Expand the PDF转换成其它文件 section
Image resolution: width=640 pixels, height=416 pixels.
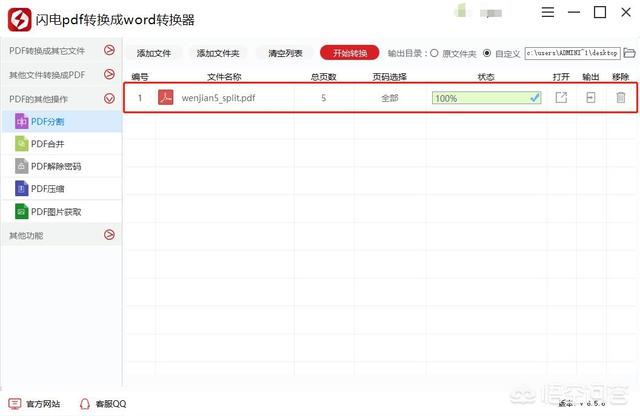coord(109,50)
